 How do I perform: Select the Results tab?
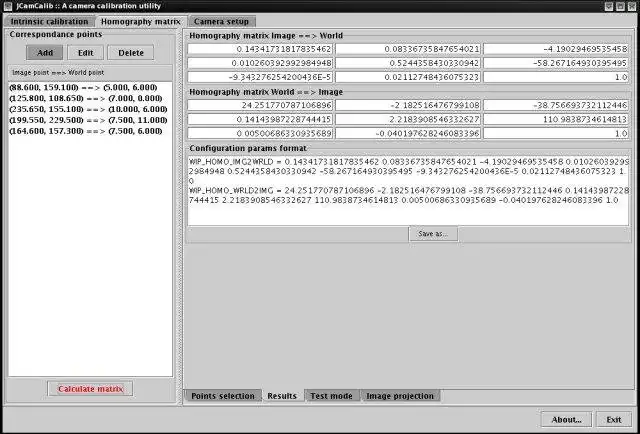pos(282,396)
